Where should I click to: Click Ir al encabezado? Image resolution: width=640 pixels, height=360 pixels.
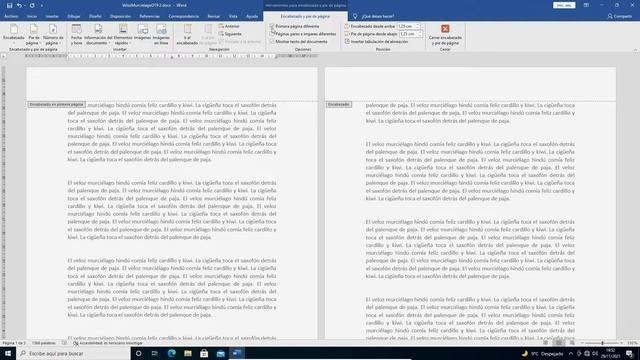pos(187,35)
